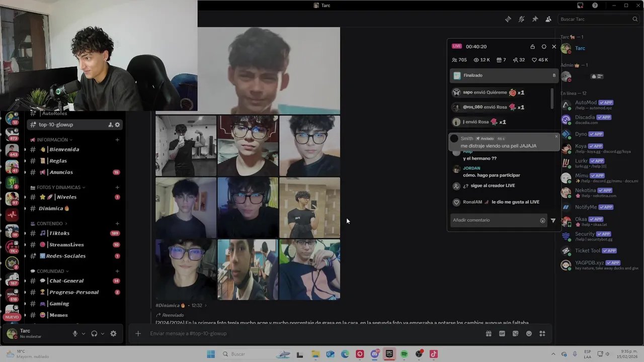
Task: Click the emoji icon in Añadir comentario
Action: click(542, 220)
